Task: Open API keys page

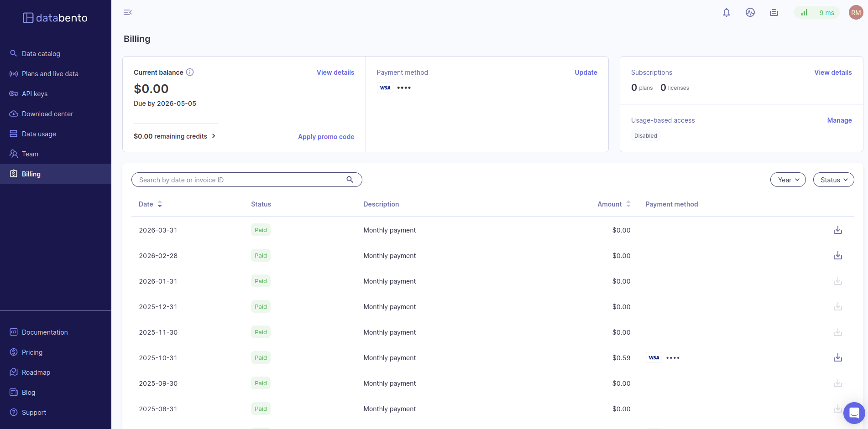Action: tap(56, 94)
